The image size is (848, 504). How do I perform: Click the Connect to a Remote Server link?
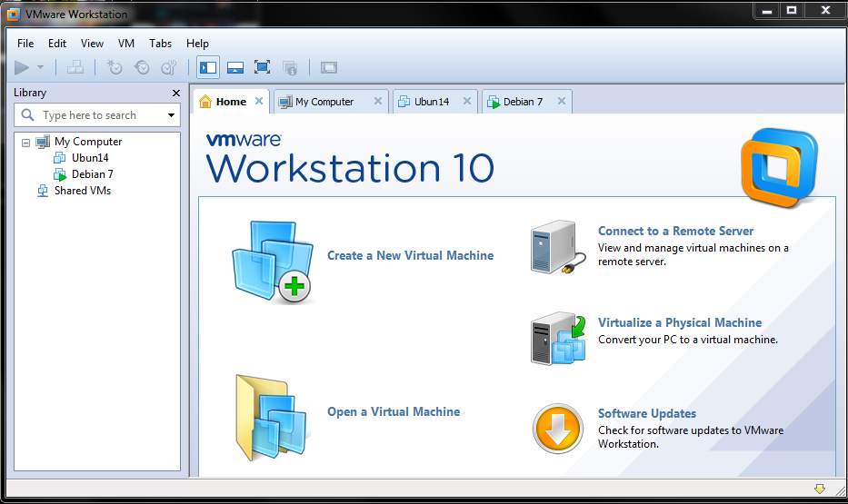(x=675, y=232)
